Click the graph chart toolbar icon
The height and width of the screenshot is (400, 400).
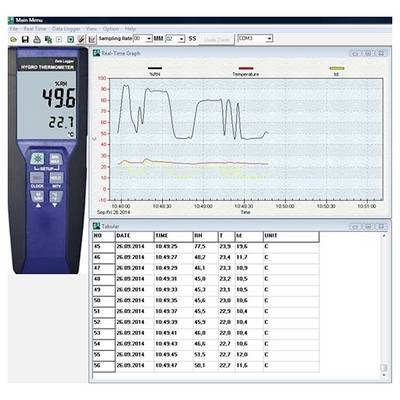[92, 39]
